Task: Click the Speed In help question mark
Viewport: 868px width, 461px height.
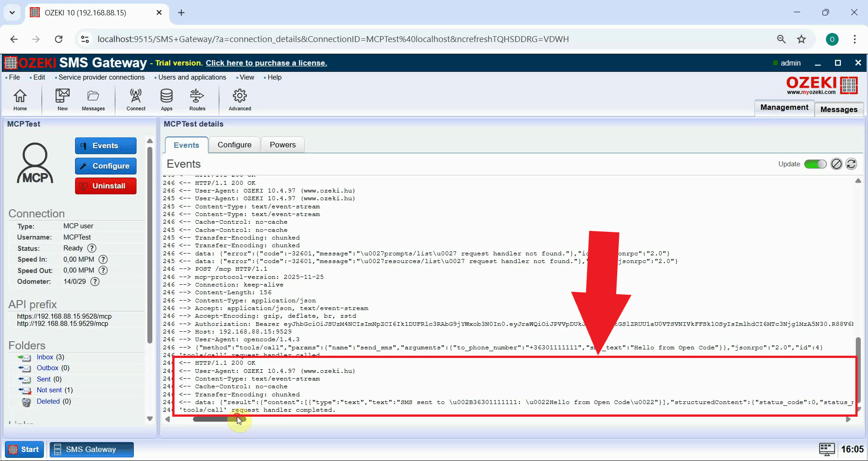Action: click(x=103, y=259)
